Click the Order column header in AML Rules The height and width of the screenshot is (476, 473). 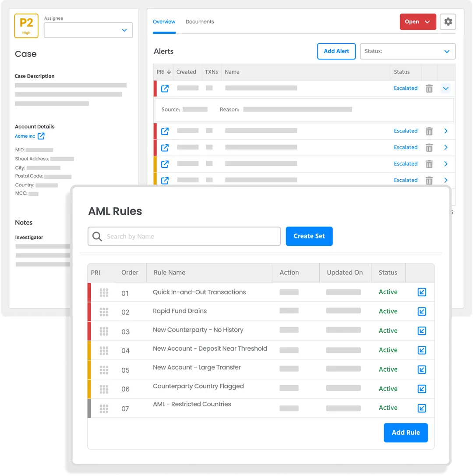coord(130,273)
